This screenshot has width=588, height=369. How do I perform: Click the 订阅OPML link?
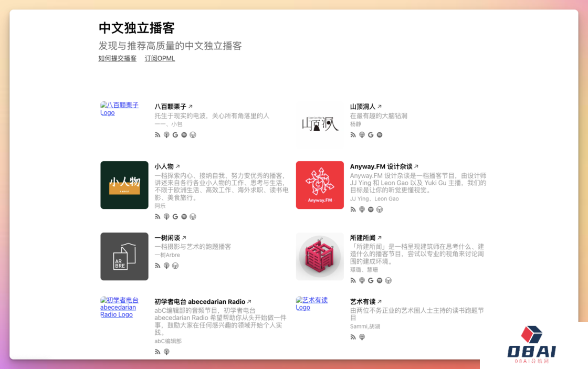coord(160,58)
